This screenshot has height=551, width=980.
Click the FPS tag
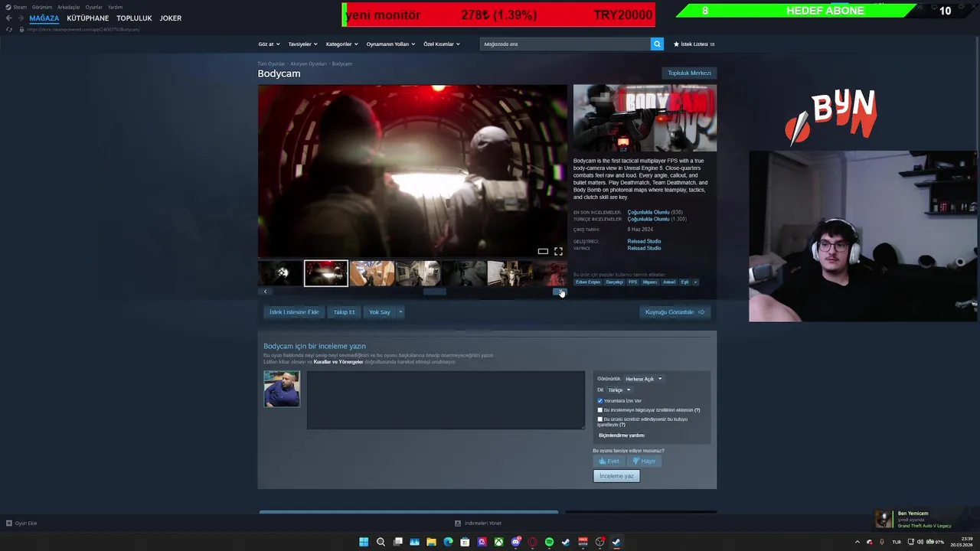[632, 282]
